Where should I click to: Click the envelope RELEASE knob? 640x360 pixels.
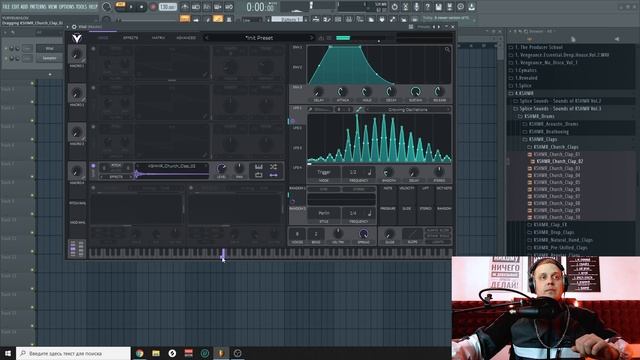pos(440,92)
